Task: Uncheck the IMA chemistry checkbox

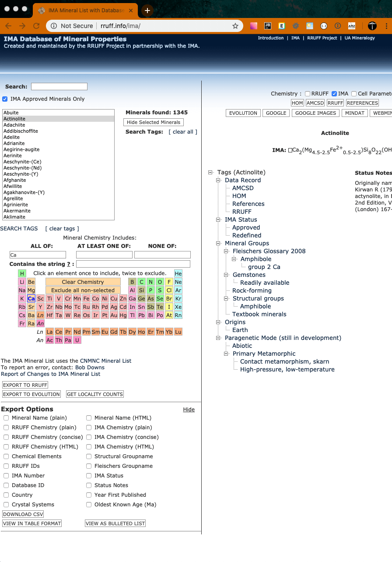Action: point(334,94)
